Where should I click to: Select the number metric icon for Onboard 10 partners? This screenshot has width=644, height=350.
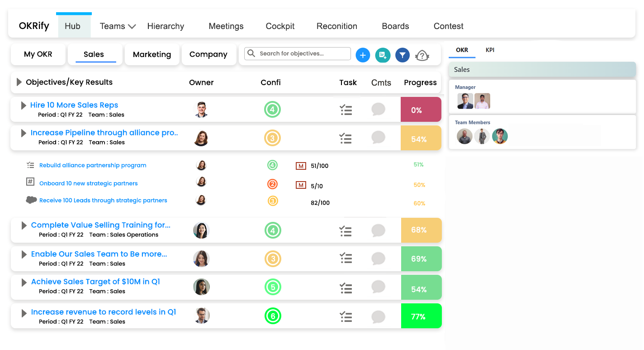pyautogui.click(x=30, y=182)
